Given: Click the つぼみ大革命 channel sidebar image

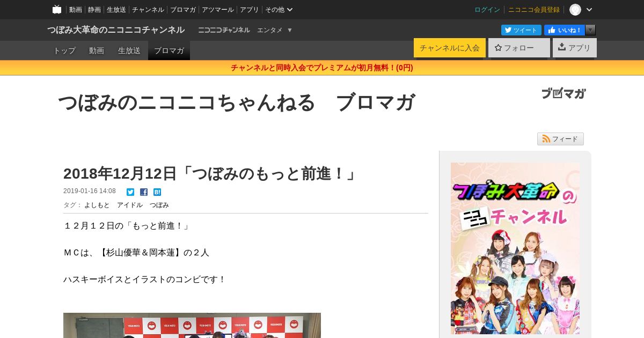Looking at the screenshot, I should (515, 248).
